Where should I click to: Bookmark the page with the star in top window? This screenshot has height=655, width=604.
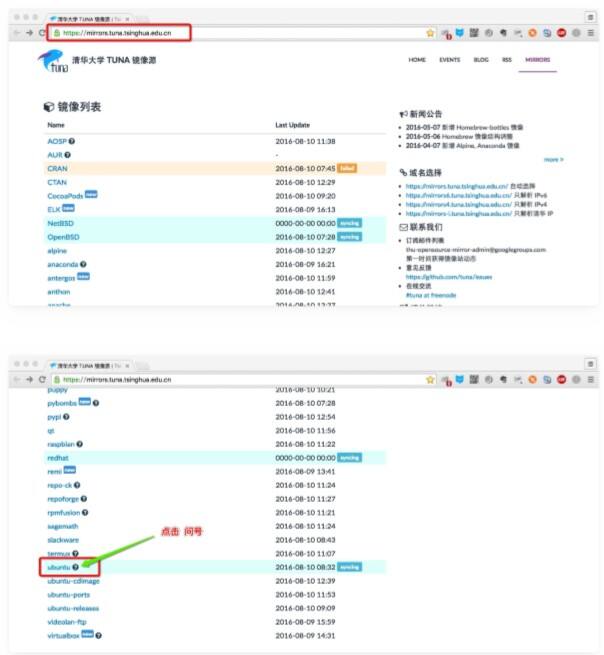[430, 33]
